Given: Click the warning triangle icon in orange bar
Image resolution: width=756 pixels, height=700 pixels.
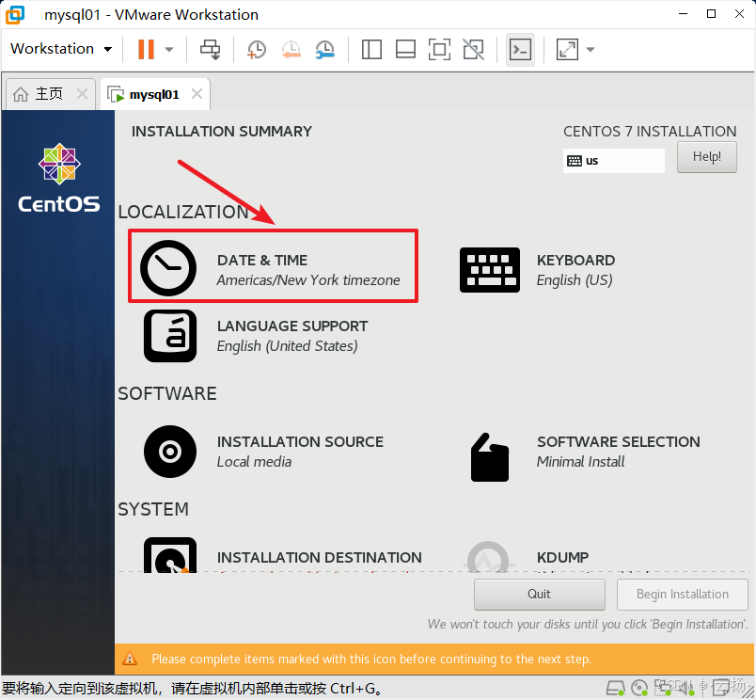Looking at the screenshot, I should point(129,659).
